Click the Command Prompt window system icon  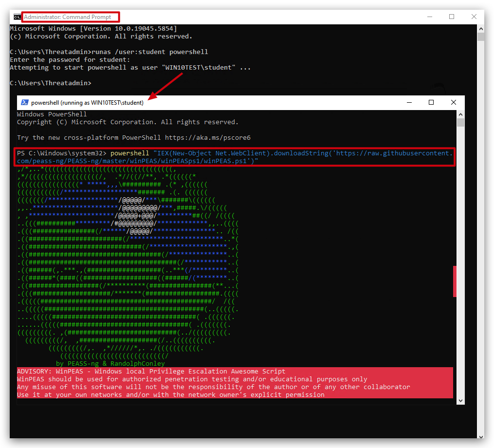[x=17, y=17]
